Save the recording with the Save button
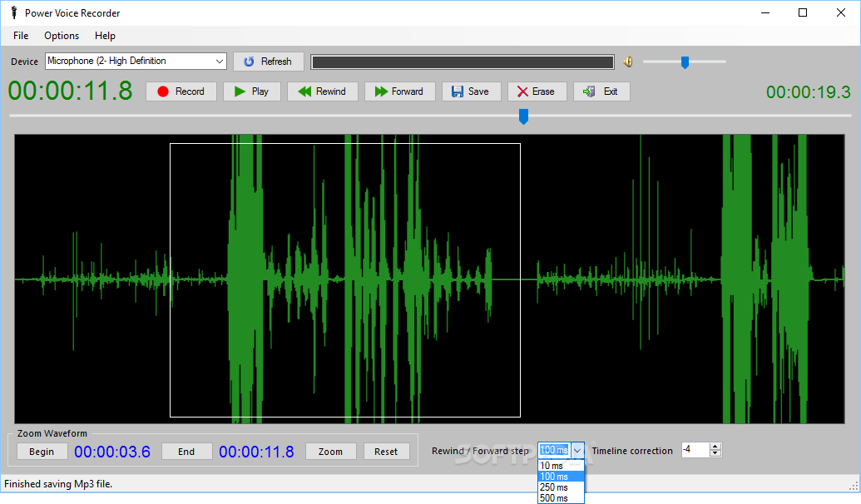The width and height of the screenshot is (861, 504). click(470, 91)
